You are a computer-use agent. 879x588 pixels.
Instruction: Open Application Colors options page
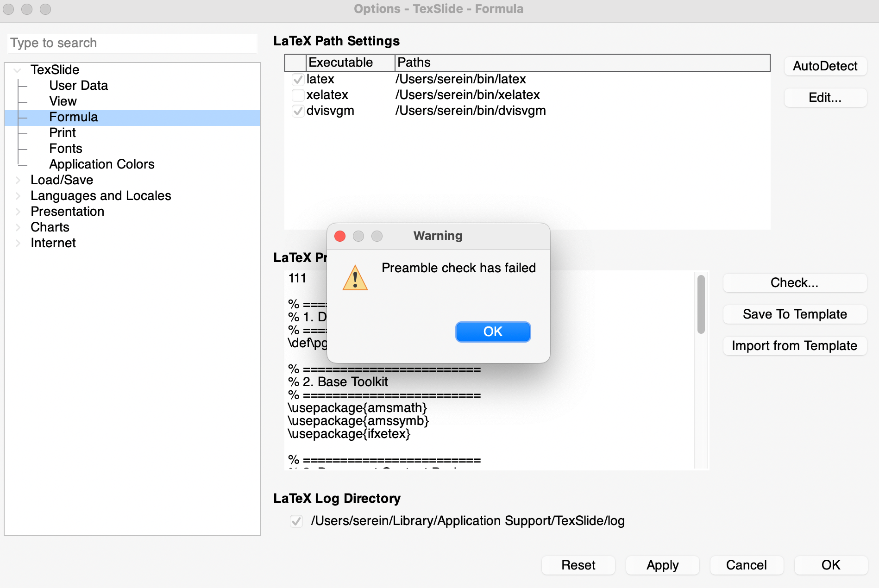point(102,164)
